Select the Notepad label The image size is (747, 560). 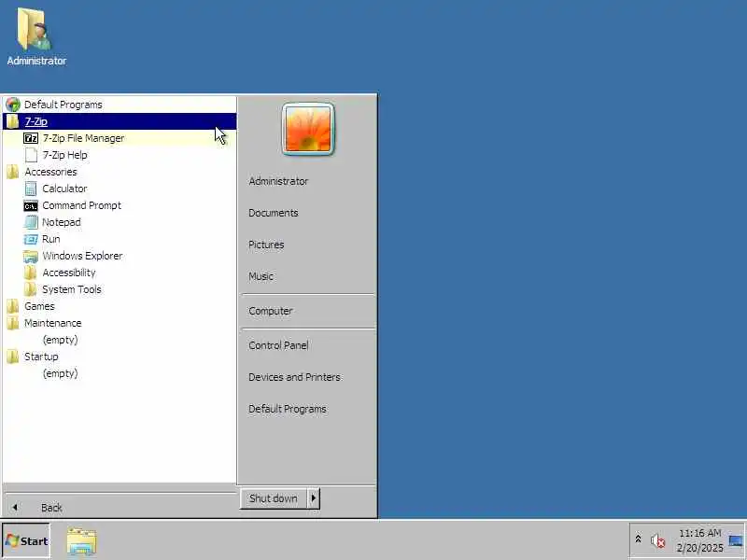62,222
